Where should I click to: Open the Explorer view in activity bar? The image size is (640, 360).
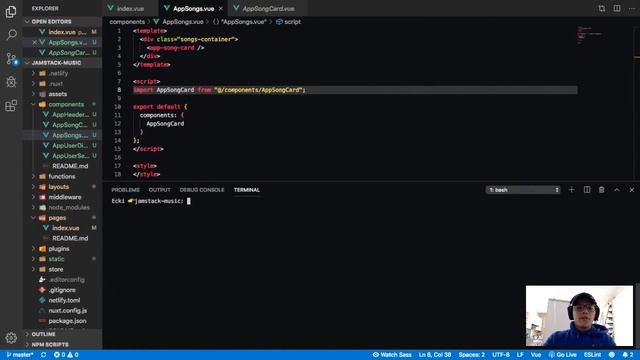(x=11, y=11)
